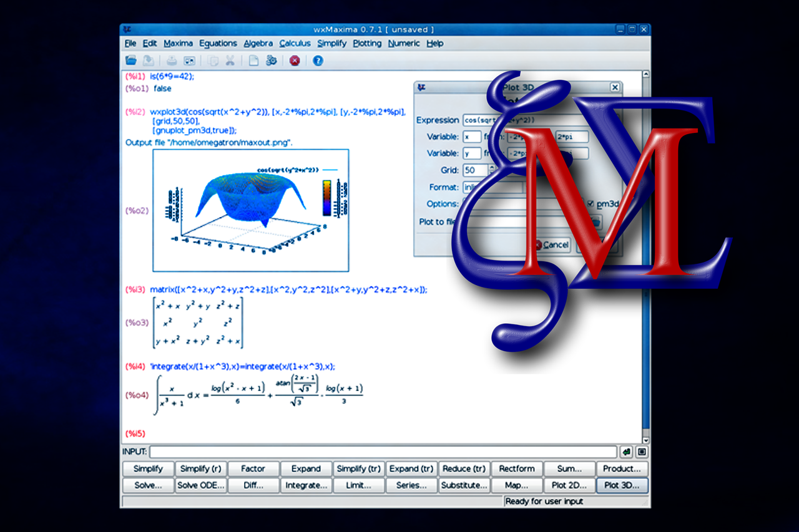Click the Expand (tr) button
Image resolution: width=799 pixels, height=532 pixels.
[x=411, y=469]
